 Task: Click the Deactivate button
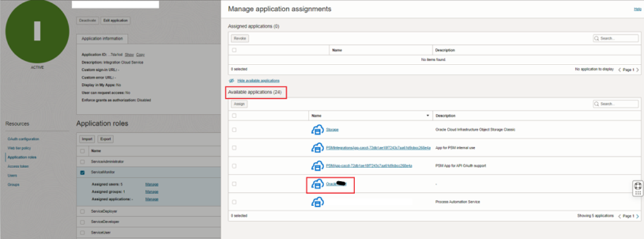click(87, 20)
